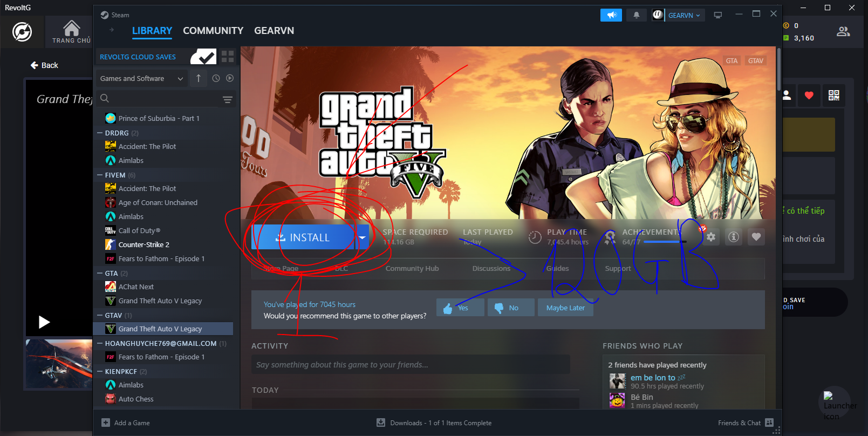Open Downloads status at the bottom
This screenshot has width=868, height=436.
[434, 423]
